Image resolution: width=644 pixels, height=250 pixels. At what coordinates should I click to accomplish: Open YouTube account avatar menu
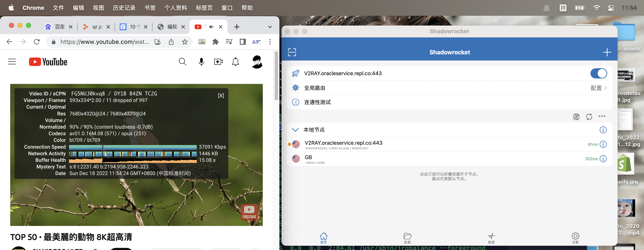pyautogui.click(x=257, y=62)
